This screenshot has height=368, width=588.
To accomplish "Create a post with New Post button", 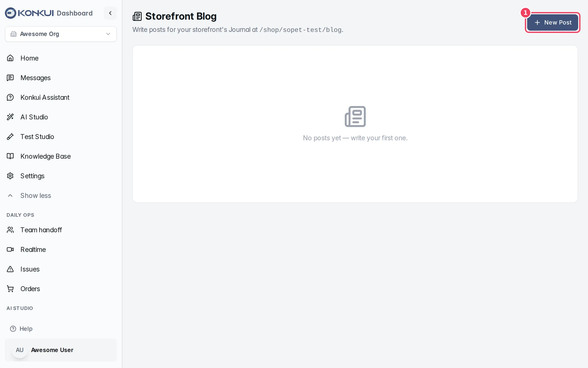I will (553, 23).
